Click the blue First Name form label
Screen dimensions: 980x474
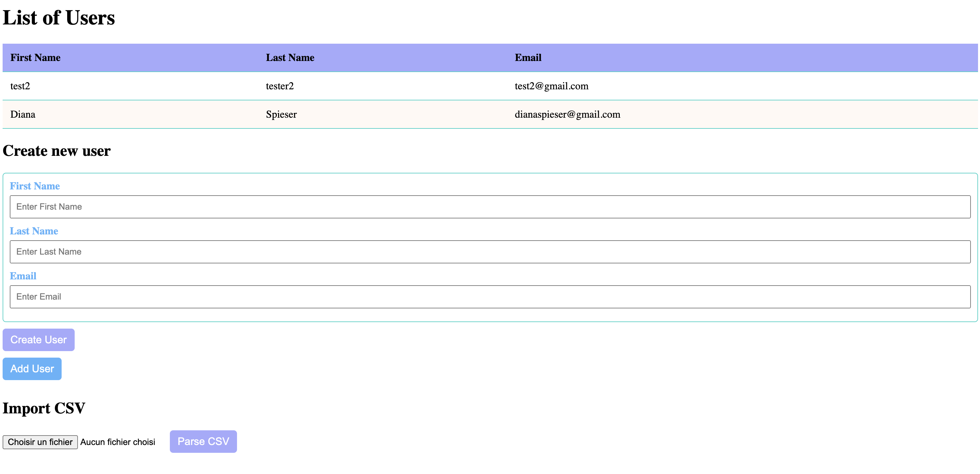pos(35,186)
